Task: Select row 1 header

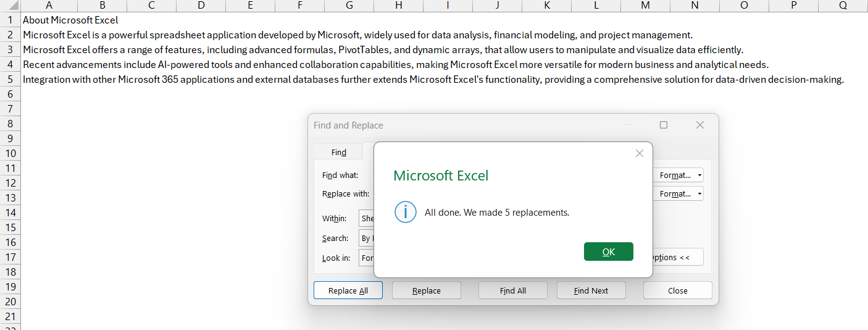Action: (10, 20)
